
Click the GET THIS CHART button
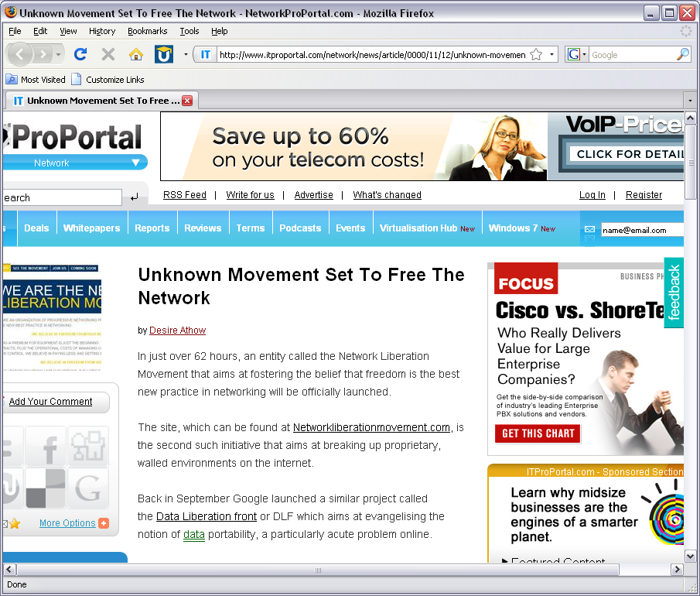(538, 434)
